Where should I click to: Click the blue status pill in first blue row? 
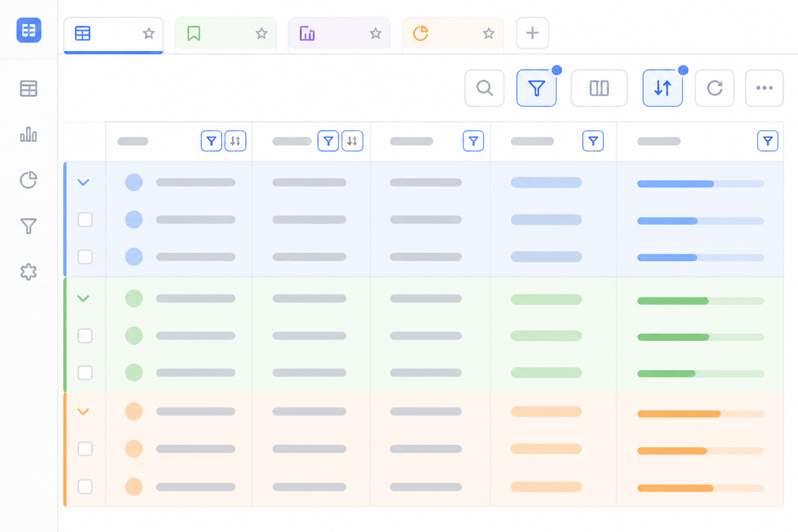[x=546, y=182]
